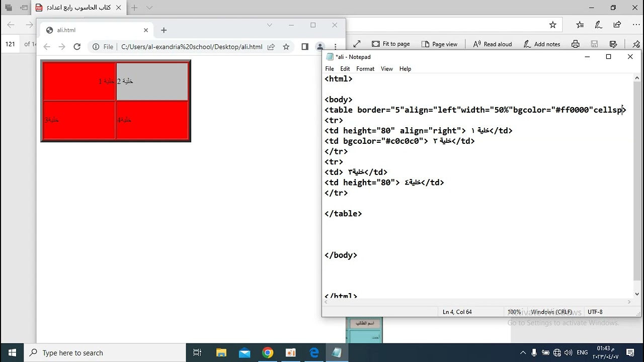644x362 pixels.
Task: Go forward in the Chrome window
Action: coord(62,47)
